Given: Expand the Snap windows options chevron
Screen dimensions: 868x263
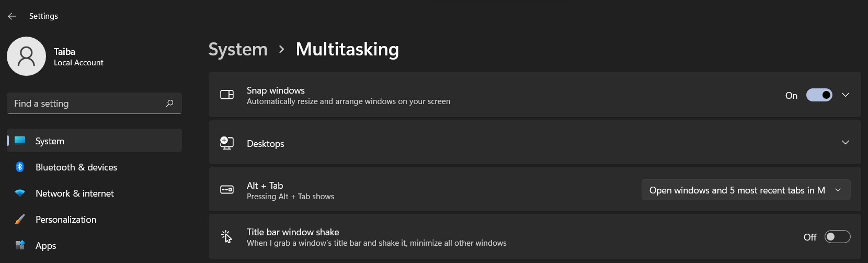Looking at the screenshot, I should click(x=846, y=95).
